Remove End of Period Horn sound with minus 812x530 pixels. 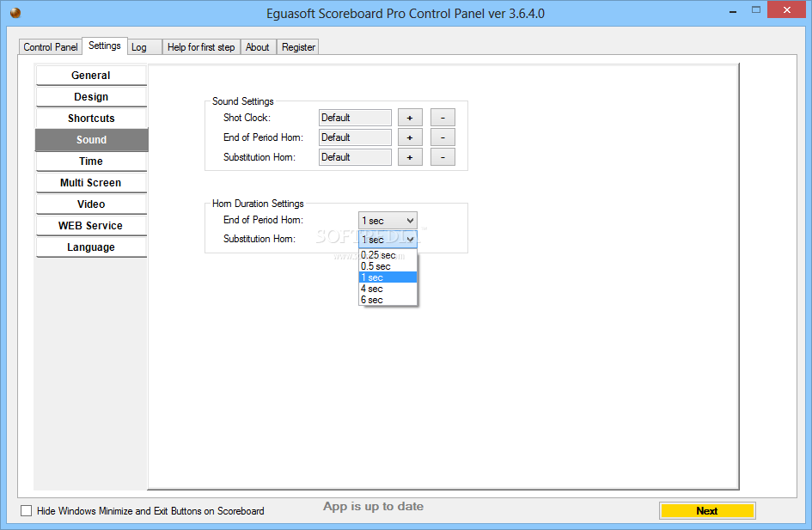[x=443, y=137]
